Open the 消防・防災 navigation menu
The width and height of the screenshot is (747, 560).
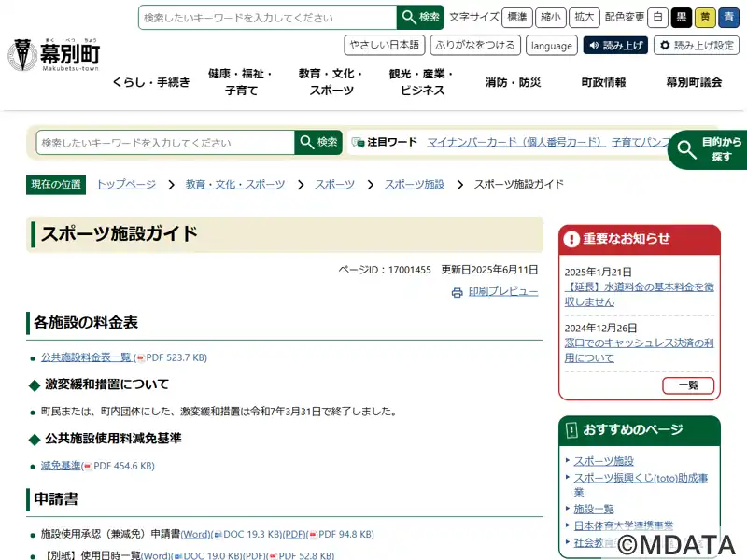[x=513, y=82]
